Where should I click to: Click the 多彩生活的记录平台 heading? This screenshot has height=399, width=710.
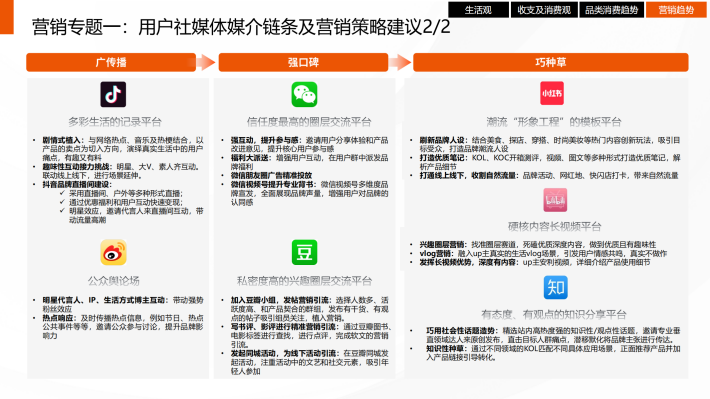pyautogui.click(x=115, y=122)
